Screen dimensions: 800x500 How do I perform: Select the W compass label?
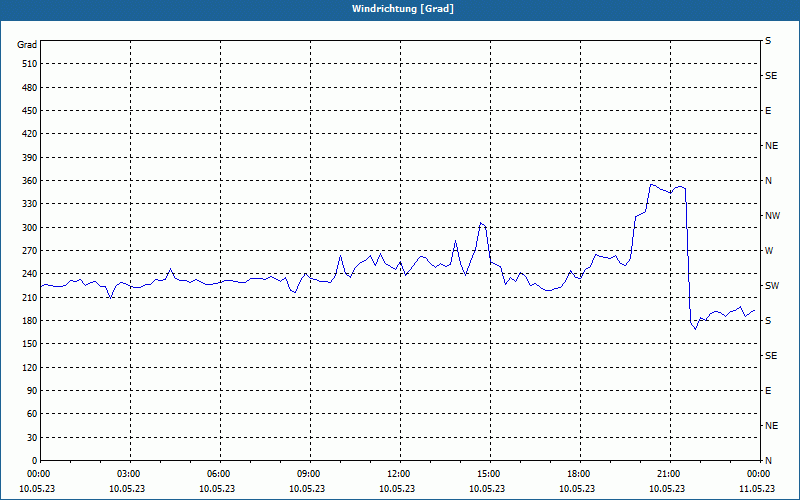click(769, 251)
